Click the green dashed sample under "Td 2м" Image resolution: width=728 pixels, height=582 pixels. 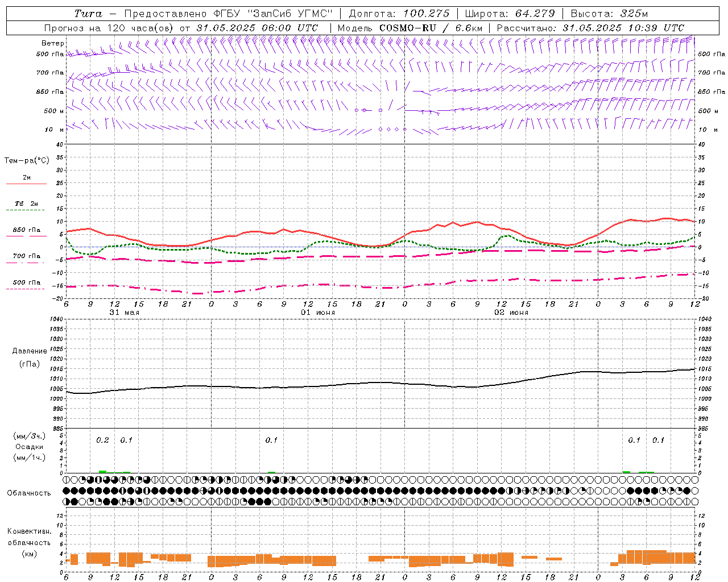point(26,210)
